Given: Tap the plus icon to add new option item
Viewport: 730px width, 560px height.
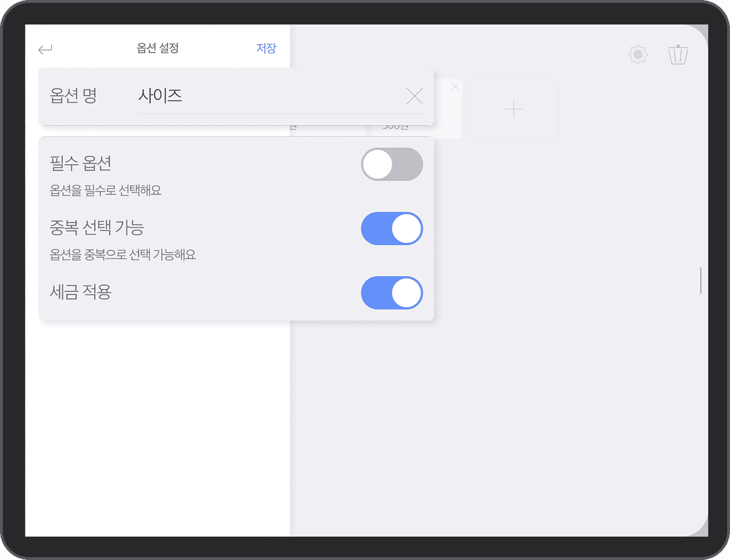Looking at the screenshot, I should pyautogui.click(x=513, y=109).
